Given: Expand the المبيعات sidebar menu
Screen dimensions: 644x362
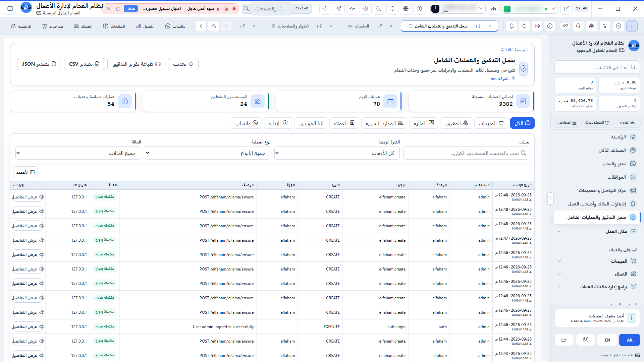Looking at the screenshot, I should click(x=597, y=261).
